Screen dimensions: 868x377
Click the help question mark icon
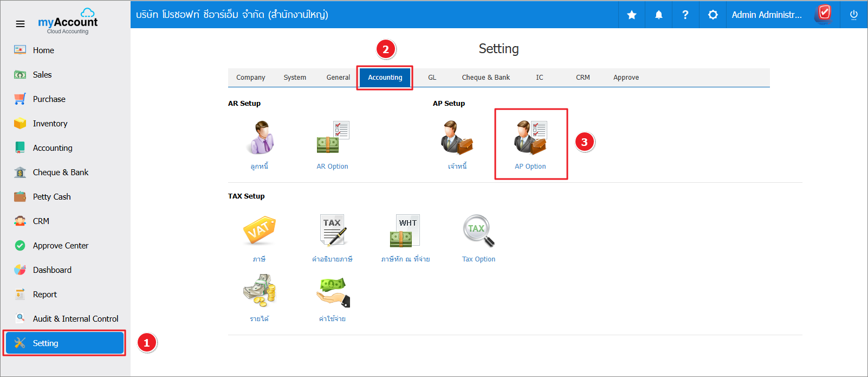pyautogui.click(x=685, y=15)
